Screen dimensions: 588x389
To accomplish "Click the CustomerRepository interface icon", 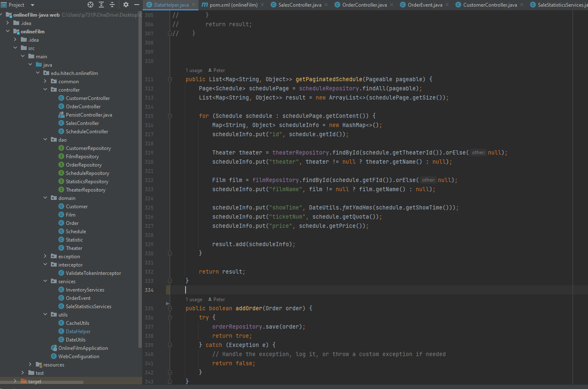I will [61, 148].
